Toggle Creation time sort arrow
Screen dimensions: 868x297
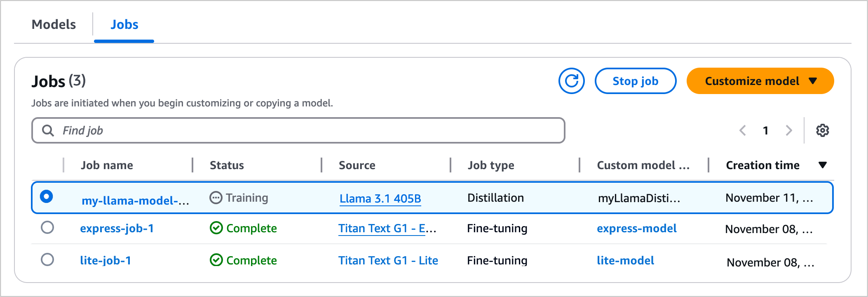(822, 165)
